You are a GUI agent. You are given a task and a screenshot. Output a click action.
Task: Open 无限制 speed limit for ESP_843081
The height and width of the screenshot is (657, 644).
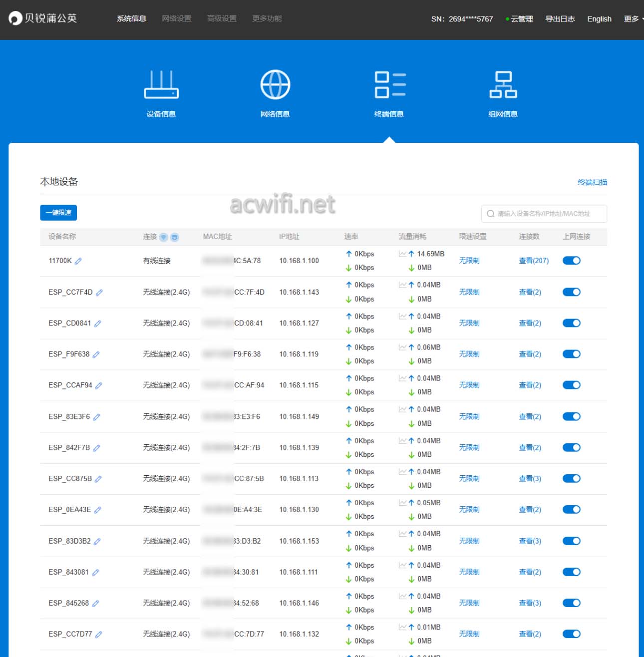pyautogui.click(x=469, y=572)
